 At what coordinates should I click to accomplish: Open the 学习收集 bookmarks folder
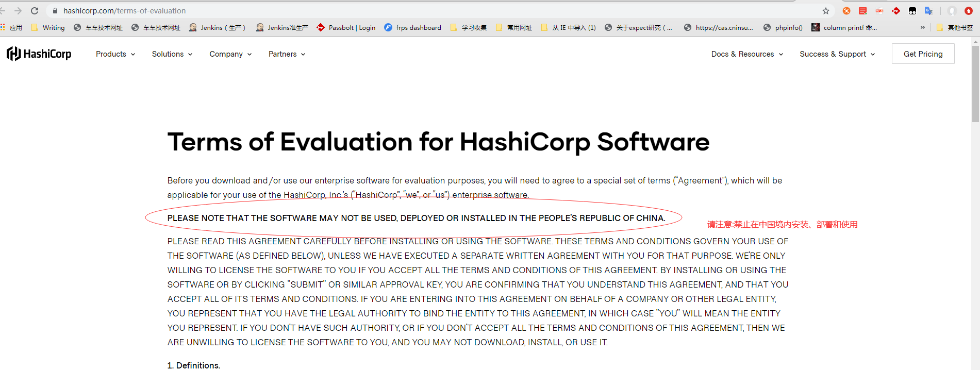(468, 27)
